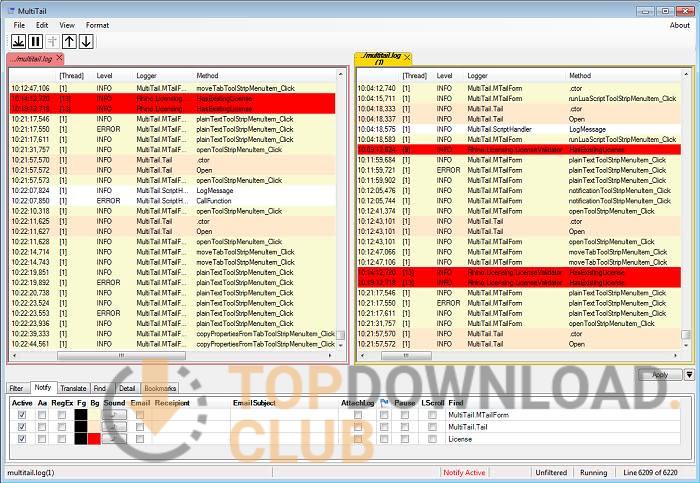Click scroll-down arrow of right log pane
The height and width of the screenshot is (483, 700).
685,345
